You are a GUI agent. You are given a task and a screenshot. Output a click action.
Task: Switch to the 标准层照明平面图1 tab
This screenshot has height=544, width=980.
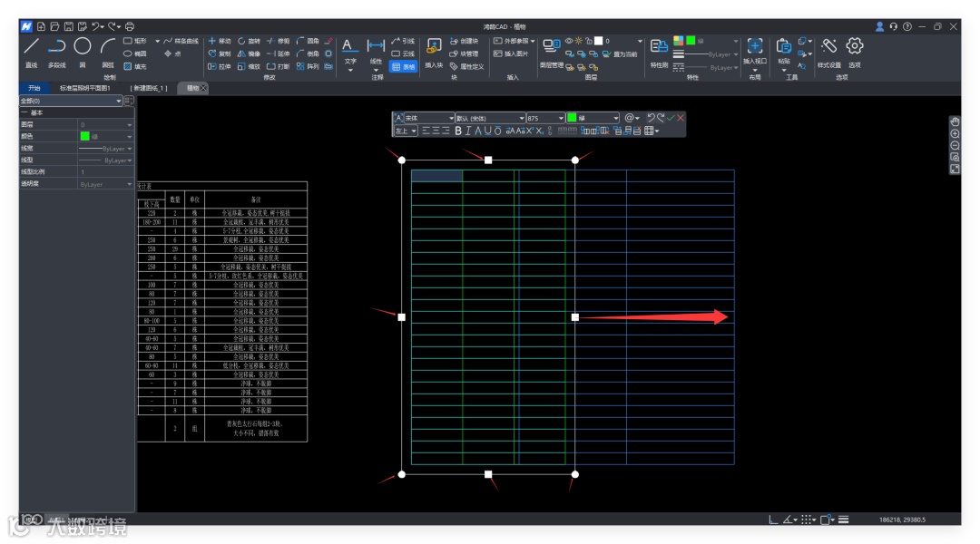click(84, 88)
